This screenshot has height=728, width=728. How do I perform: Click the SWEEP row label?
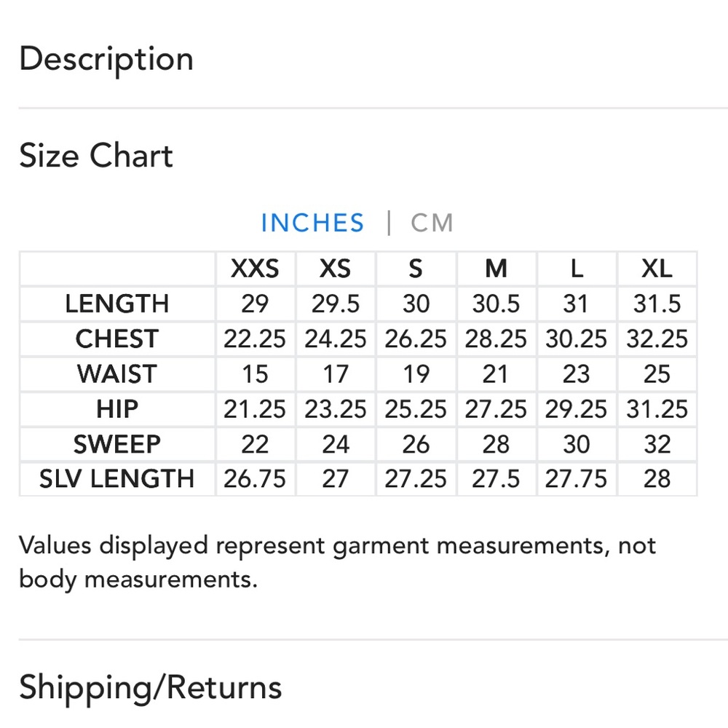117,444
